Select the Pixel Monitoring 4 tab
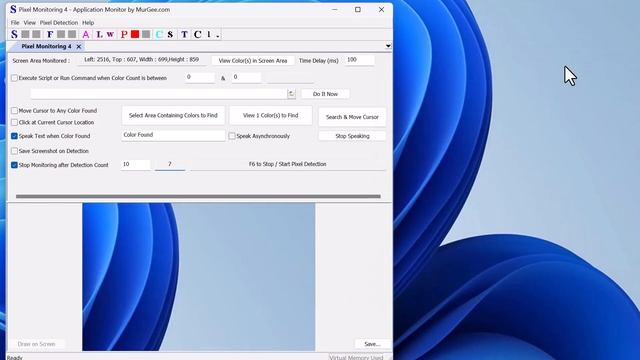Viewport: 640px width, 360px height. coord(46,47)
